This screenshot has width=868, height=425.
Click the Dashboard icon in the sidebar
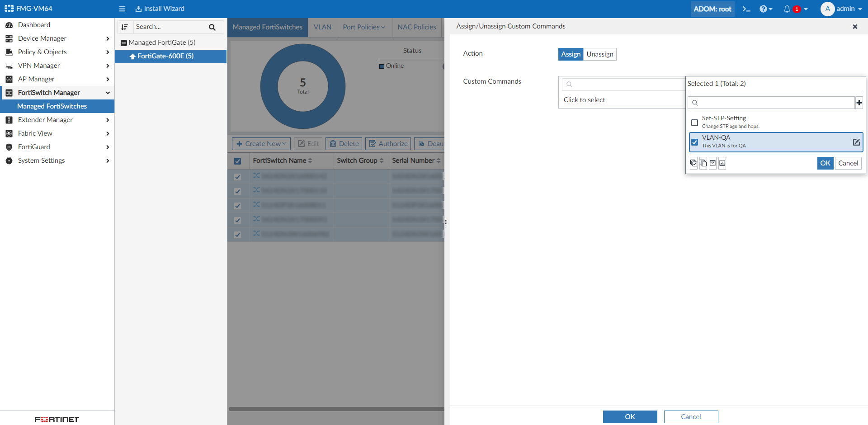pyautogui.click(x=9, y=25)
